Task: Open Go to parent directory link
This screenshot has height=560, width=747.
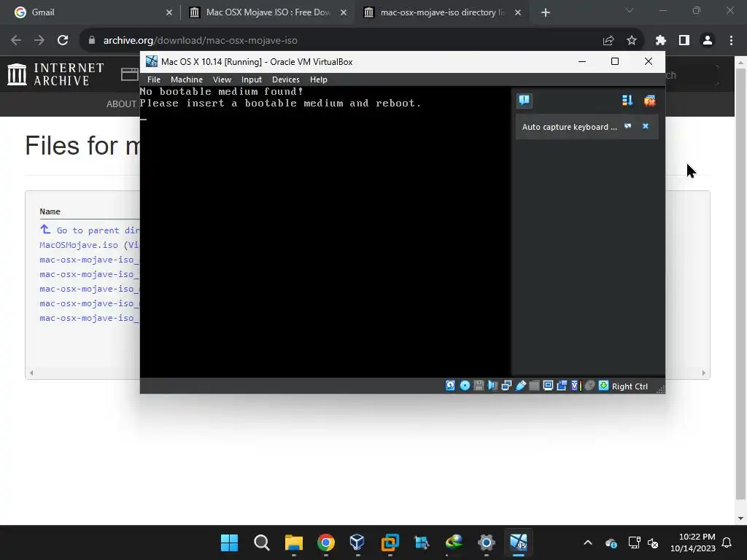Action: point(90,230)
